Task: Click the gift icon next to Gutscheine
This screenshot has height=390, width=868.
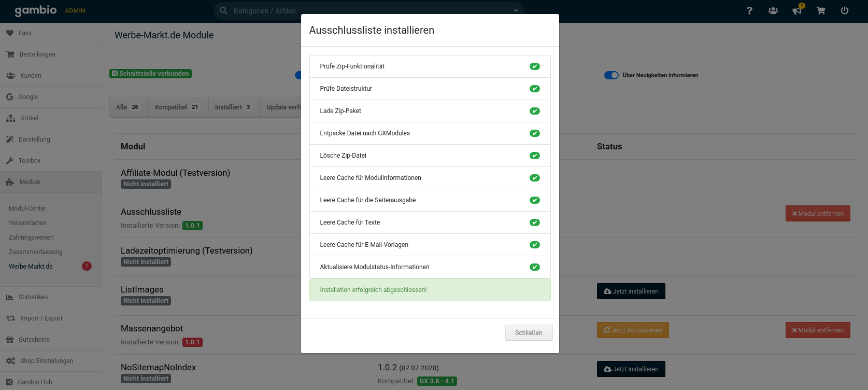Action: click(10, 340)
